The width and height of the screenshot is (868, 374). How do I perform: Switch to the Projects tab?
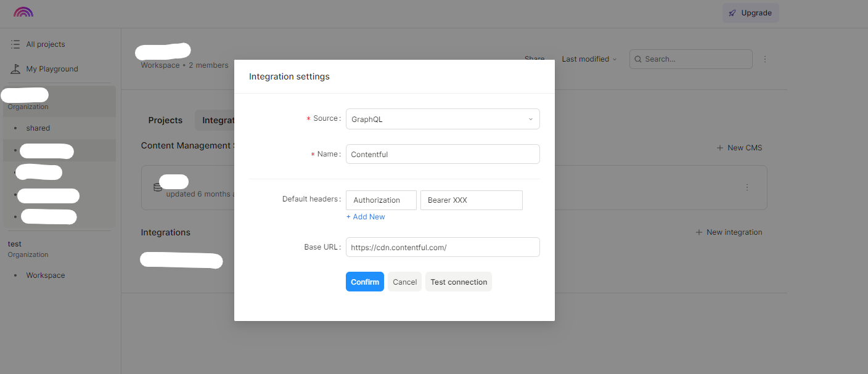click(165, 120)
